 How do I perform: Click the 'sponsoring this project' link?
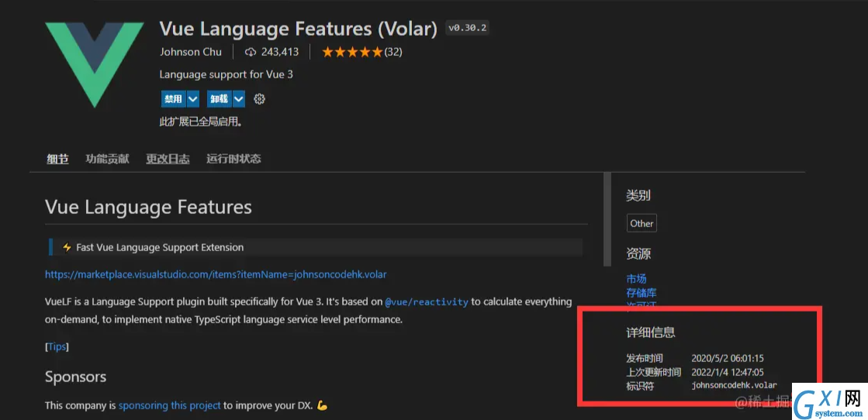coord(169,405)
